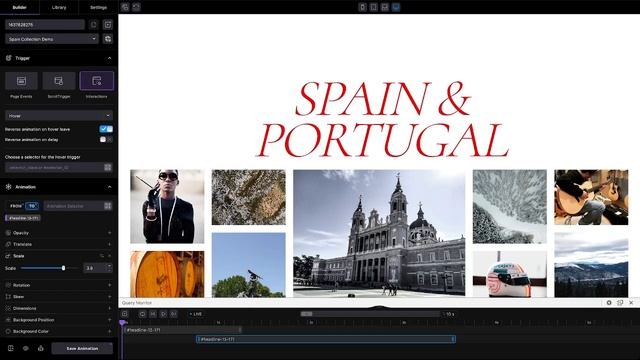
Task: Click the undo icon in the top toolbar
Action: coord(125,7)
